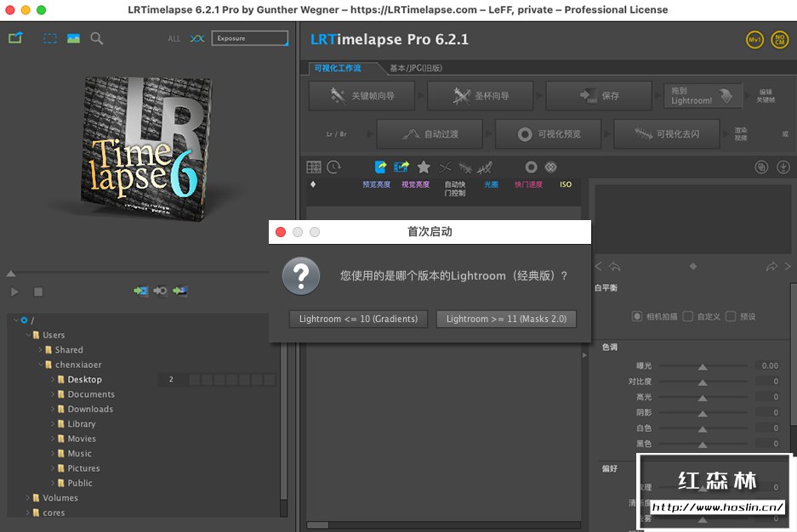
Task: Select the Public folder in tree
Action: pyautogui.click(x=80, y=483)
